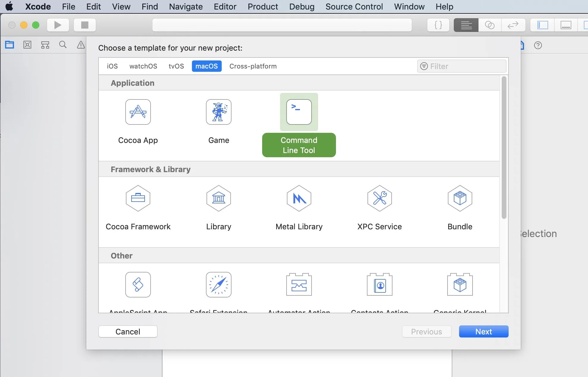Select the Cocoa App template icon
Viewport: 588px width, 377px height.
pos(138,112)
